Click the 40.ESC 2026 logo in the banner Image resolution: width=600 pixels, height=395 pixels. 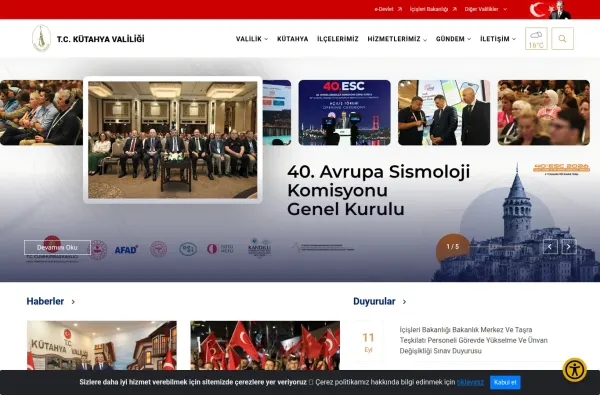click(x=561, y=169)
